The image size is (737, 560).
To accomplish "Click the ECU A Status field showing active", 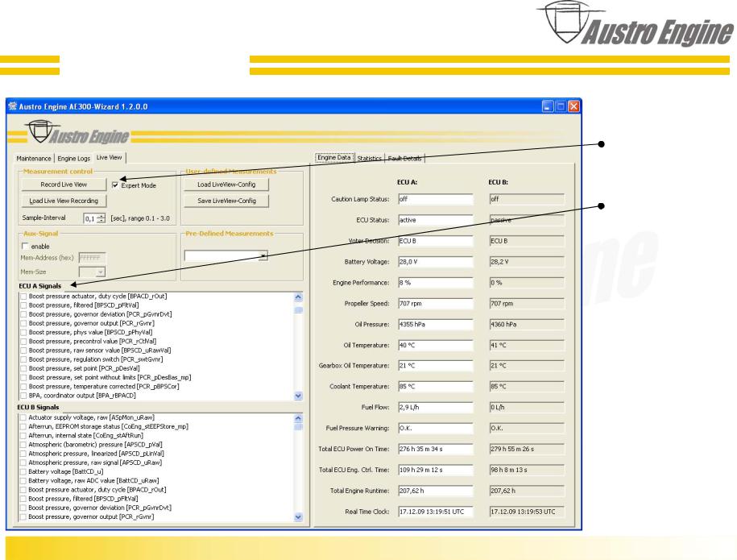I will tap(435, 220).
